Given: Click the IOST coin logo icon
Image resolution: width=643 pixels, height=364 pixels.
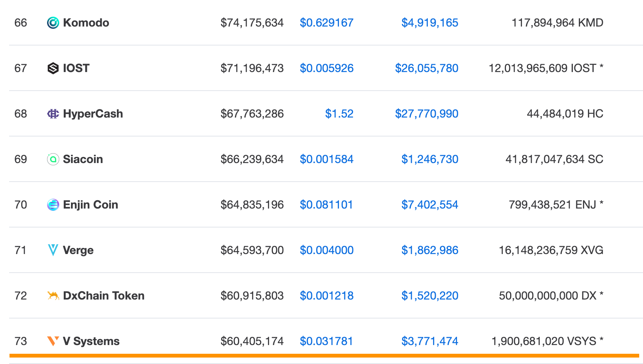Looking at the screenshot, I should click(x=53, y=68).
